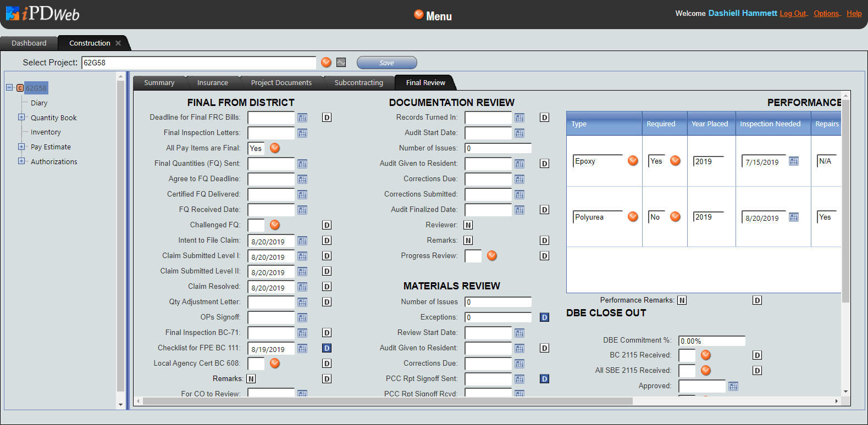The width and height of the screenshot is (868, 425).
Task: Click in the DBE Commitment % field
Action: [x=711, y=341]
